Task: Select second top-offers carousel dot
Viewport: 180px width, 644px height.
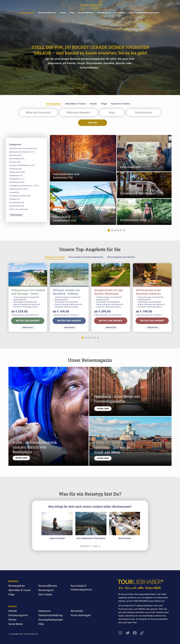Action: pyautogui.click(x=86, y=337)
